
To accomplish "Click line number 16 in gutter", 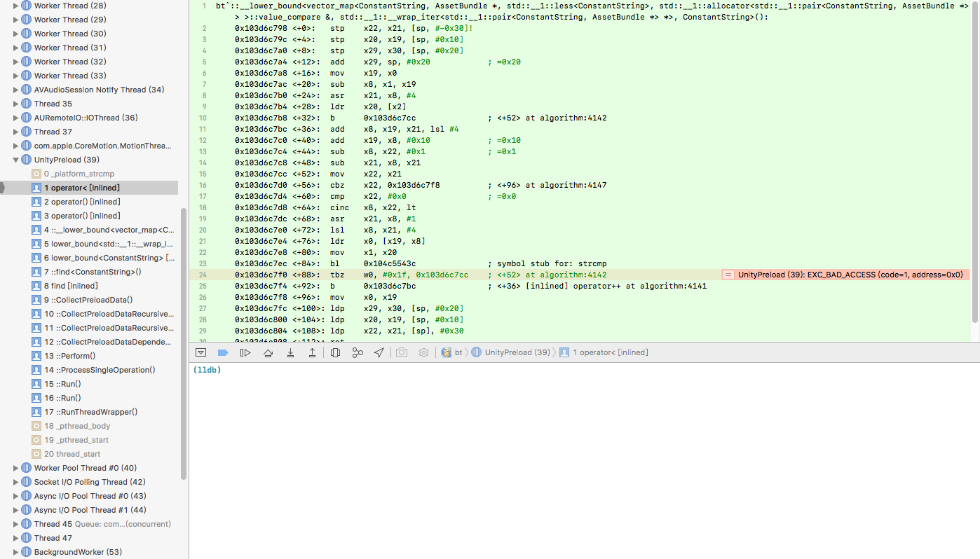I will (203, 185).
